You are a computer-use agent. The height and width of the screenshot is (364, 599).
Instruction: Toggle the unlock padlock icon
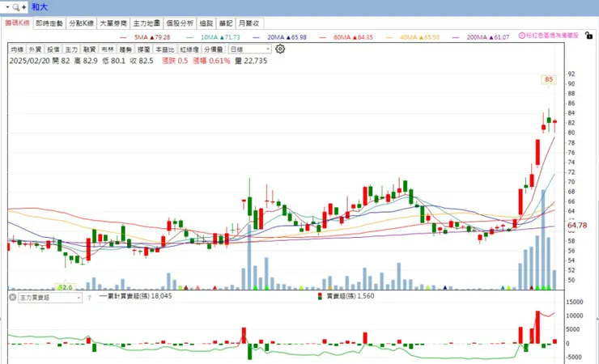[x=588, y=36]
